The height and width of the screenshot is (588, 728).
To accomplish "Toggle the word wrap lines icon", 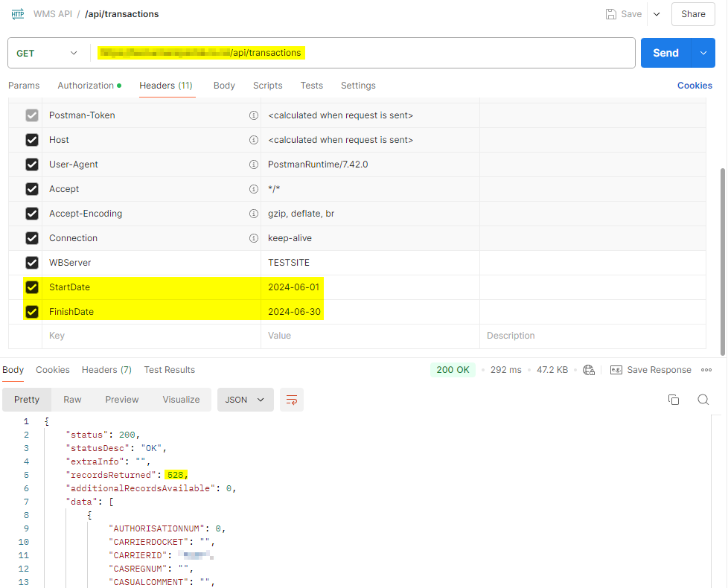I will tap(292, 400).
